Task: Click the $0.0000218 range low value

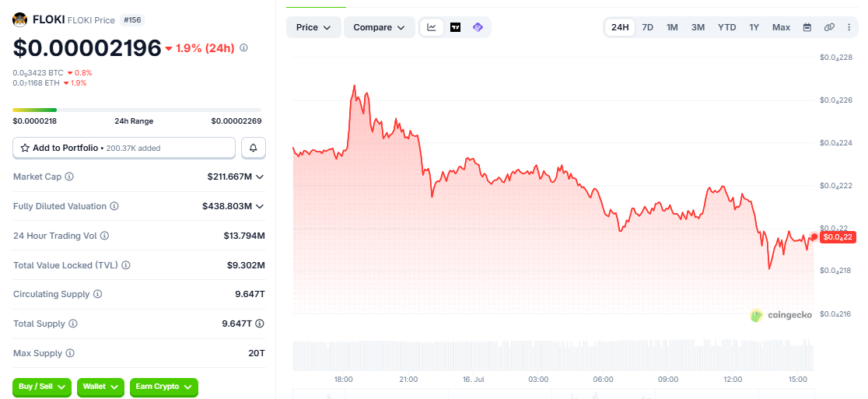Action: [x=35, y=121]
